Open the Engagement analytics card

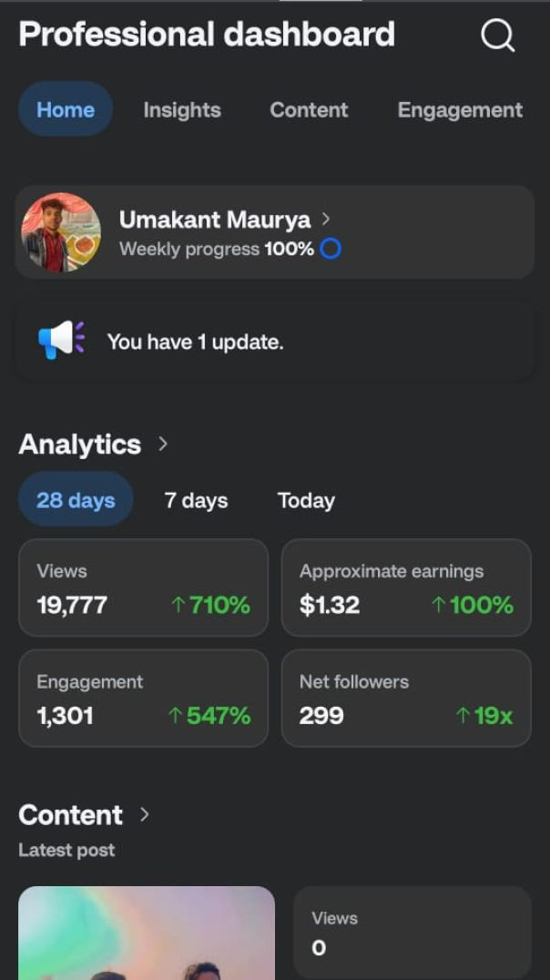[143, 698]
